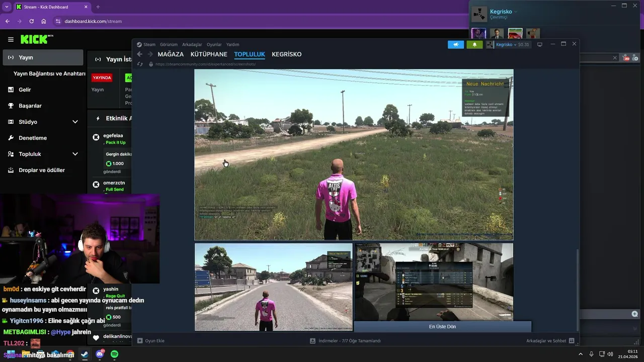Show hidden system tray icons
Viewport: 644px width, 362px height.
click(x=581, y=354)
